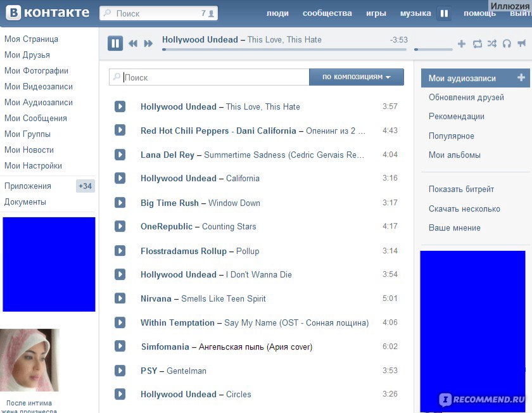The width and height of the screenshot is (532, 413).
Task: Click the Hollywood Undead artist name in the player
Action: click(200, 40)
